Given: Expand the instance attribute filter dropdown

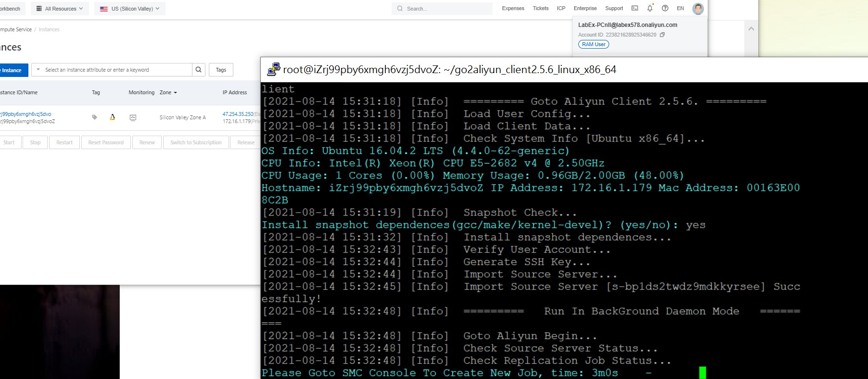Looking at the screenshot, I should [38, 70].
